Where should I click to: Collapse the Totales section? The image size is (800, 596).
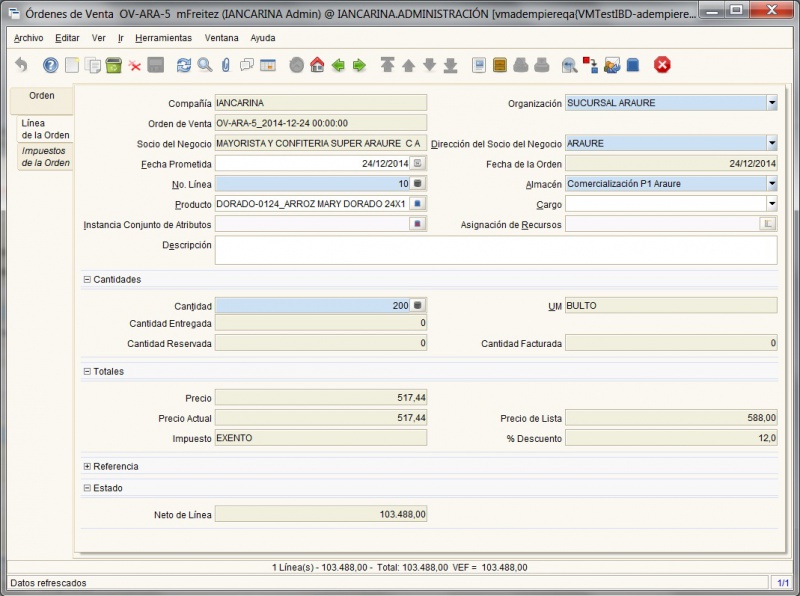[x=87, y=371]
